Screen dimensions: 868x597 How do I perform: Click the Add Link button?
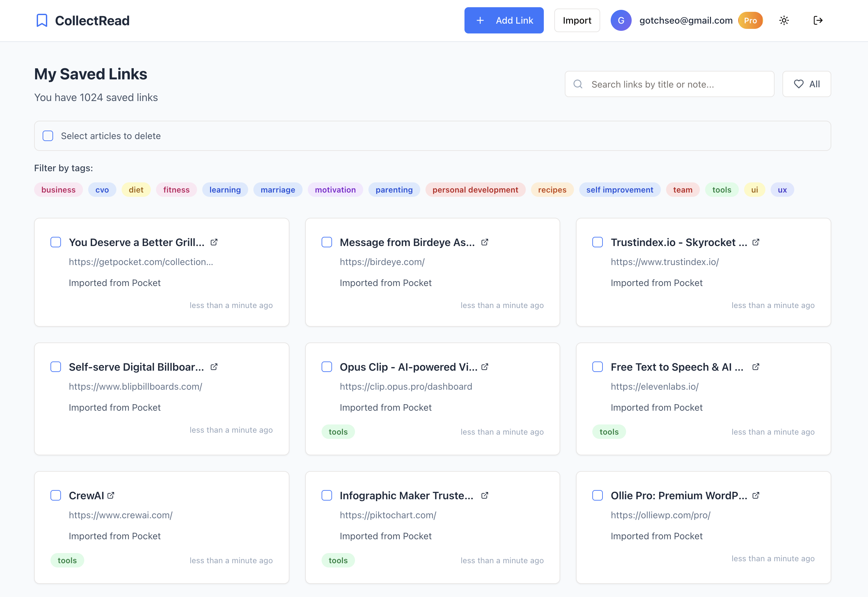[504, 21]
